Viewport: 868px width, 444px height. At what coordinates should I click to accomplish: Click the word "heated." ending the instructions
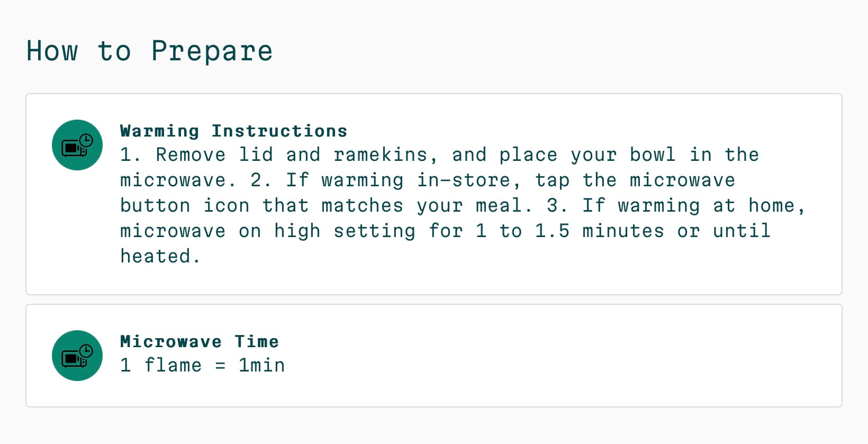pyautogui.click(x=160, y=256)
